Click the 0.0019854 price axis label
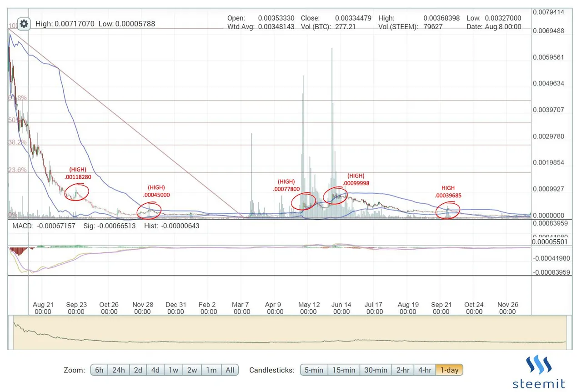This screenshot has width=582, height=392. [548, 162]
